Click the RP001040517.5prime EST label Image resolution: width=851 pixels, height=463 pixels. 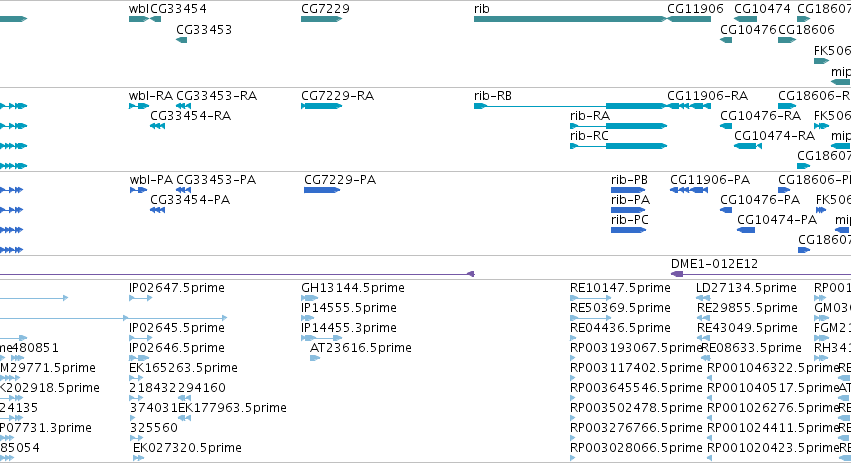click(x=773, y=388)
